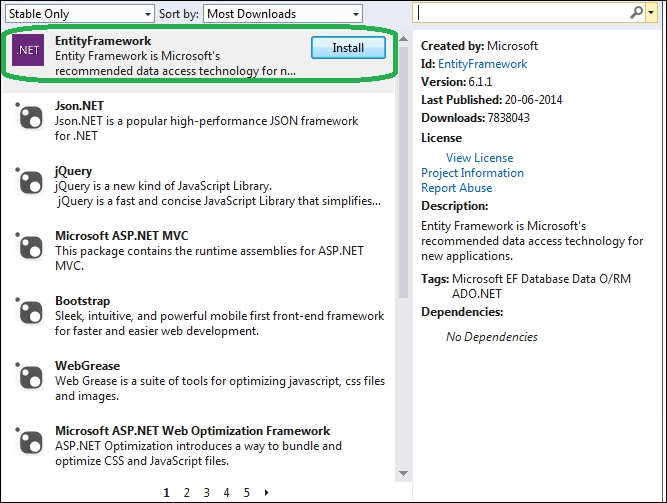The image size is (667, 503).
Task: Select the Microsoft ASP.NET MVC title
Action: point(122,236)
